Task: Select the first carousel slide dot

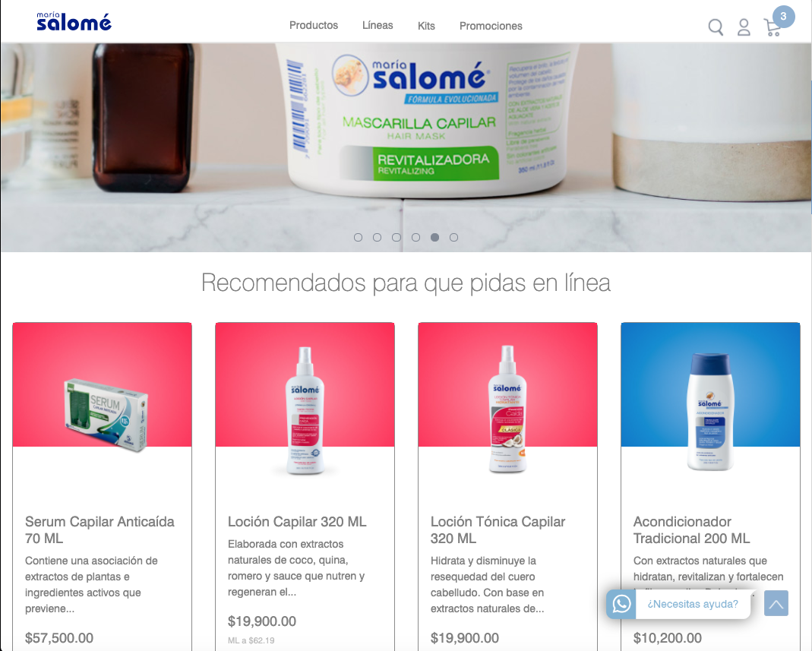Action: point(358,237)
